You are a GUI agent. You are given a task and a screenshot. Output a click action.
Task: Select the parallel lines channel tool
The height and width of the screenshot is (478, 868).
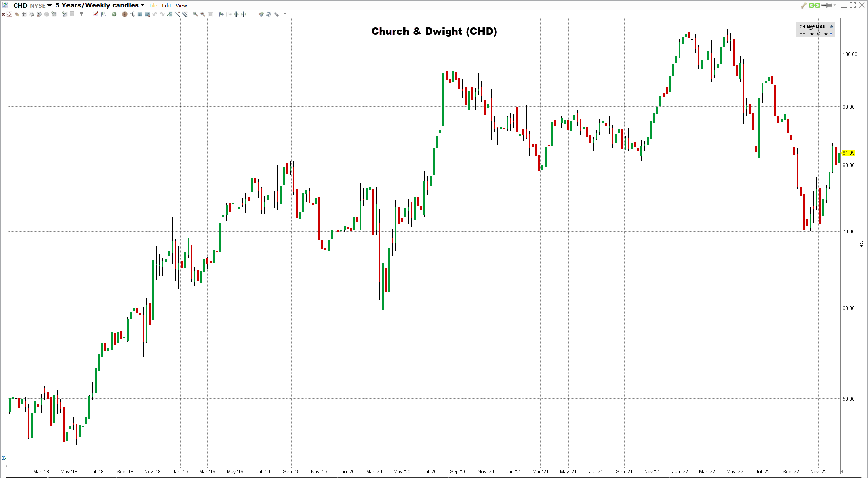(185, 14)
